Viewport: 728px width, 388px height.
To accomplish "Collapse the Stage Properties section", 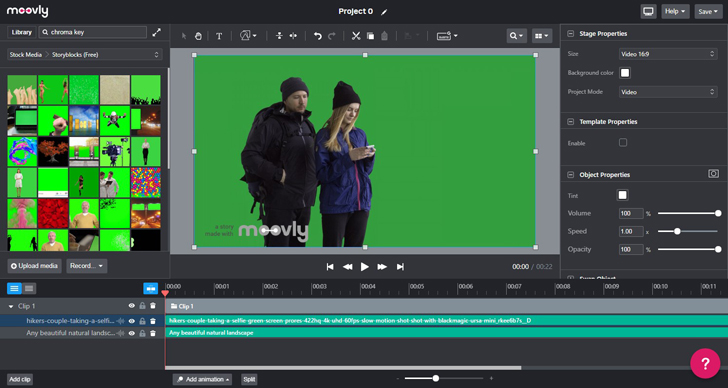I will coord(571,33).
